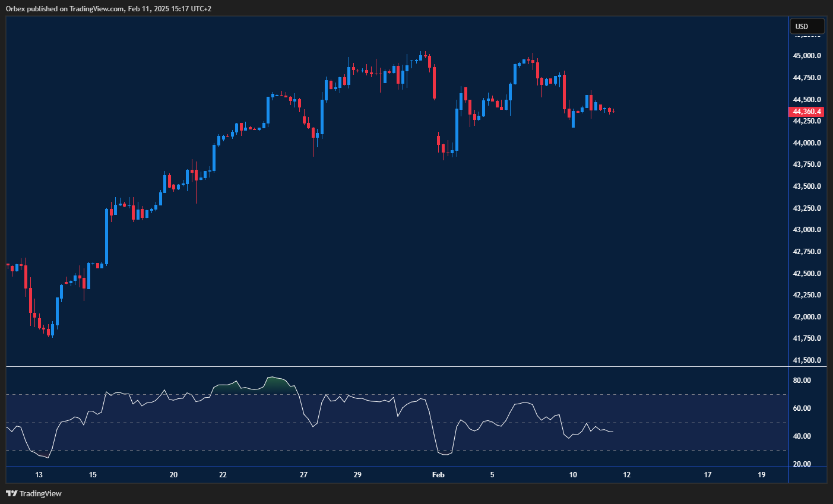Open the USD currency selector
Viewport: 833px width, 504px height.
pyautogui.click(x=807, y=26)
